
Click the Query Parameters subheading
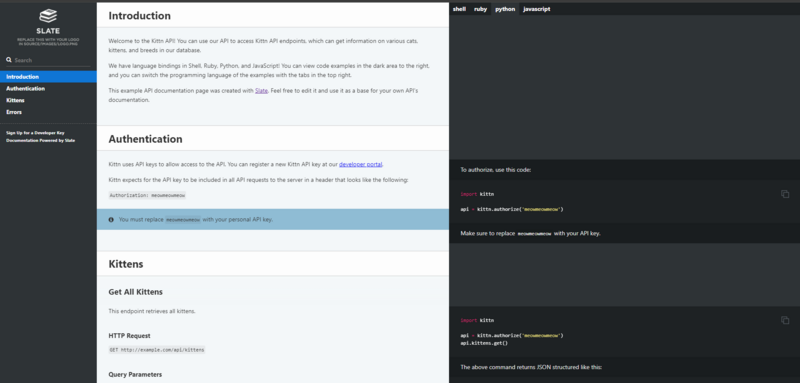click(135, 374)
